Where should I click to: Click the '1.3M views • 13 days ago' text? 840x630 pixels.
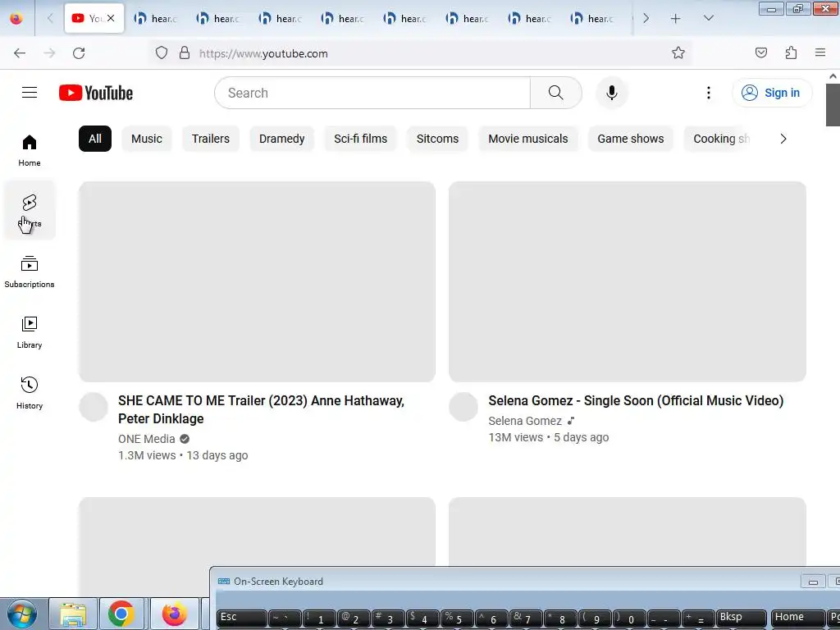pyautogui.click(x=183, y=455)
